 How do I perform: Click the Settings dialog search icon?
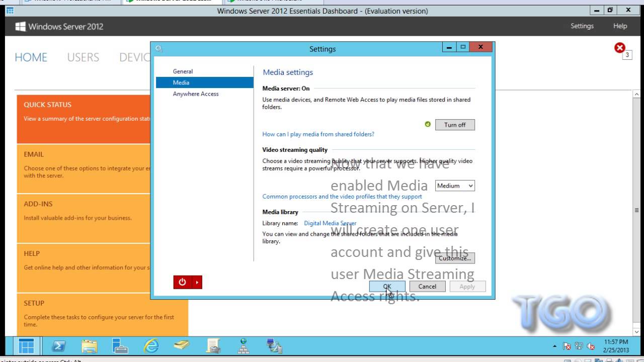tap(159, 49)
